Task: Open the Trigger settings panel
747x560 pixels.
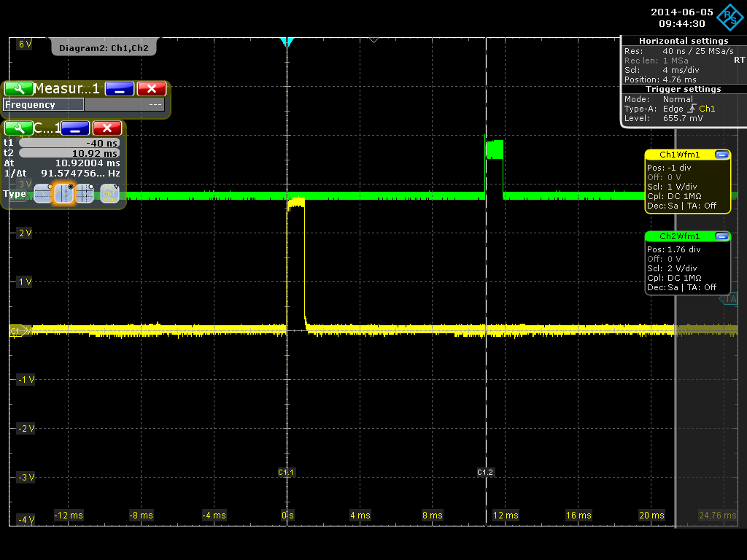Action: [683, 89]
